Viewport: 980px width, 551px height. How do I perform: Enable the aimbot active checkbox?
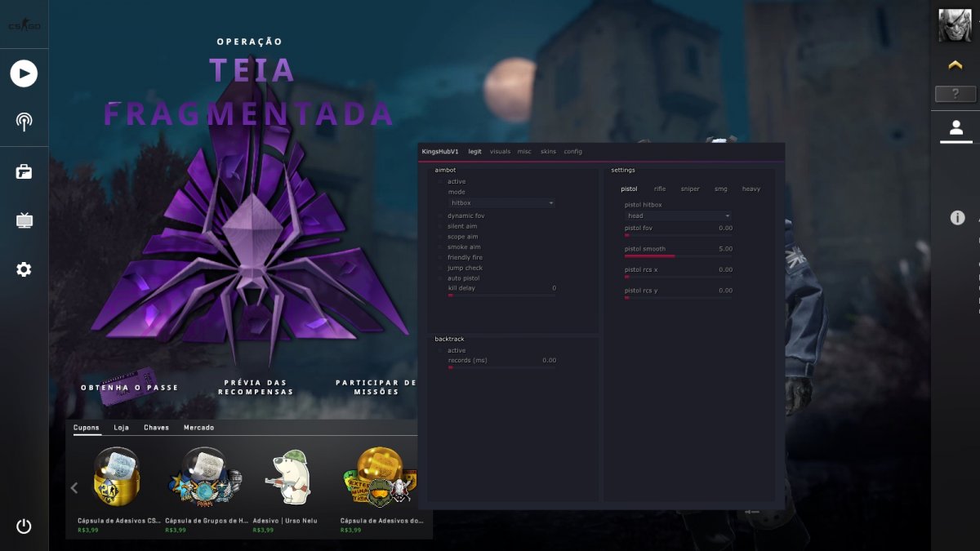coord(441,181)
